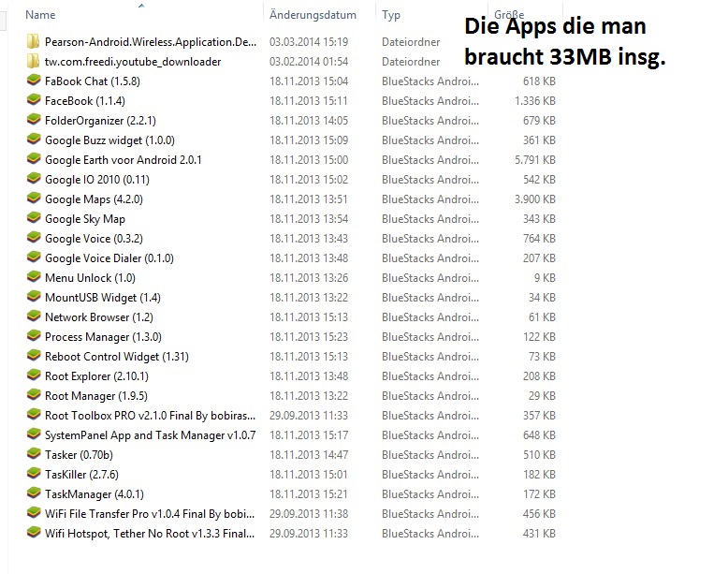728x574 pixels.
Task: Select the file name Google Voice Dialer (0.1.0)
Action: click(109, 258)
